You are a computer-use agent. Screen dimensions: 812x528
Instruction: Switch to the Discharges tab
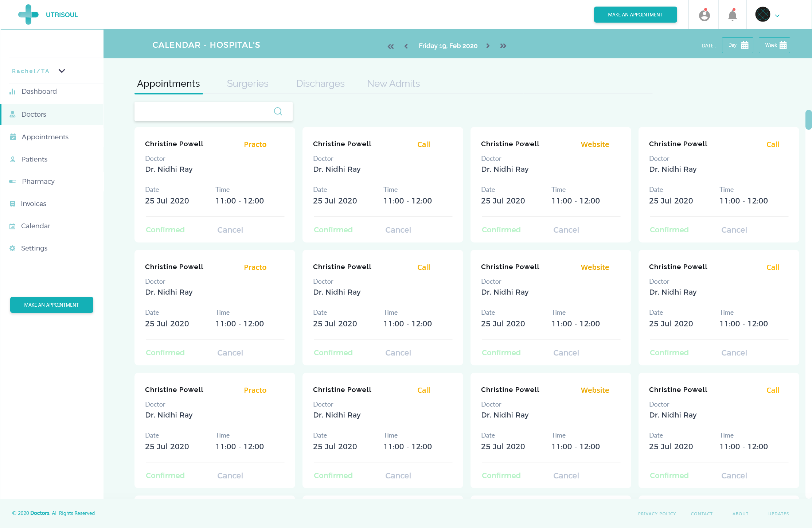(x=320, y=84)
